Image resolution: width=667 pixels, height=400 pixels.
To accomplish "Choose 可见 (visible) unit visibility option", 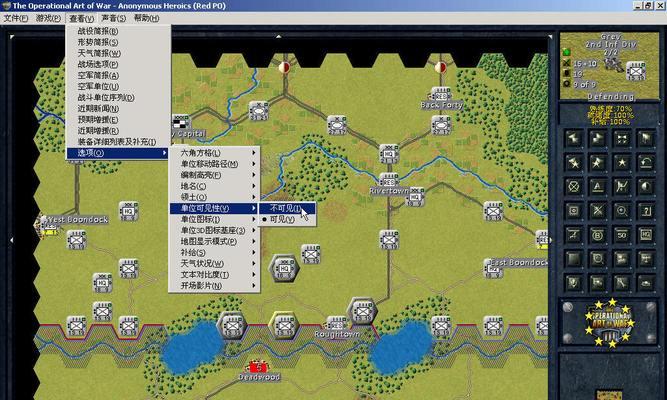I will point(287,219).
